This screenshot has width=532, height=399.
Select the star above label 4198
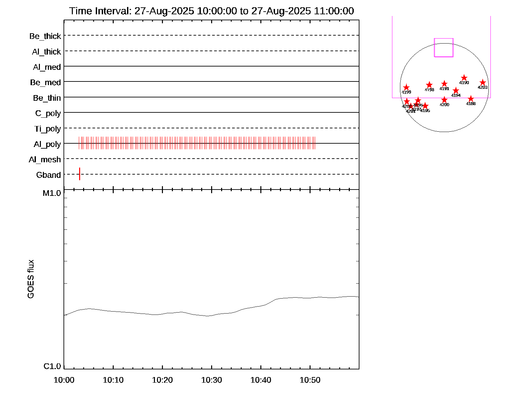[x=429, y=85]
